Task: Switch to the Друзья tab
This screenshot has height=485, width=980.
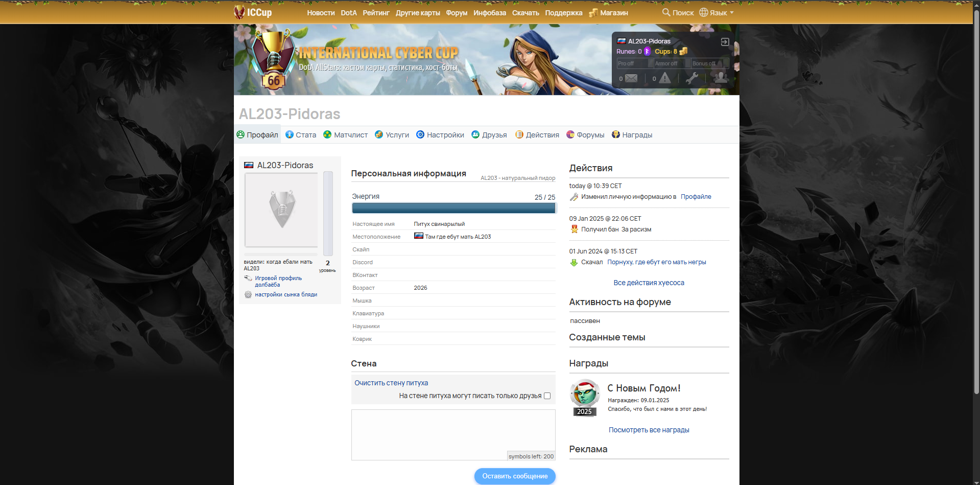Action: [x=489, y=134]
